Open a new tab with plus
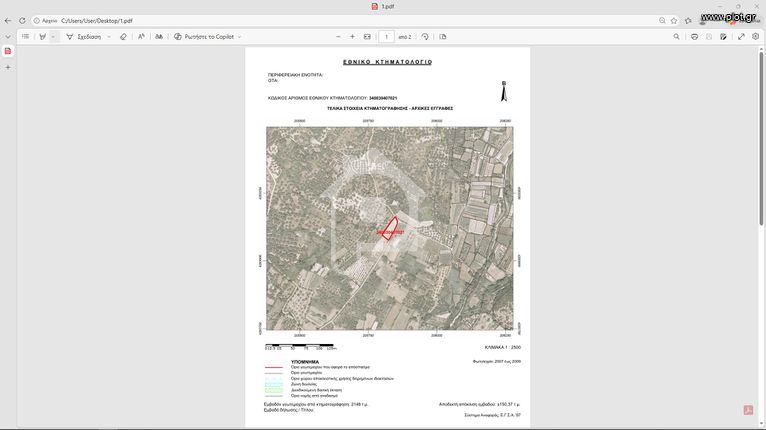The height and width of the screenshot is (430, 766). pyautogui.click(x=8, y=67)
